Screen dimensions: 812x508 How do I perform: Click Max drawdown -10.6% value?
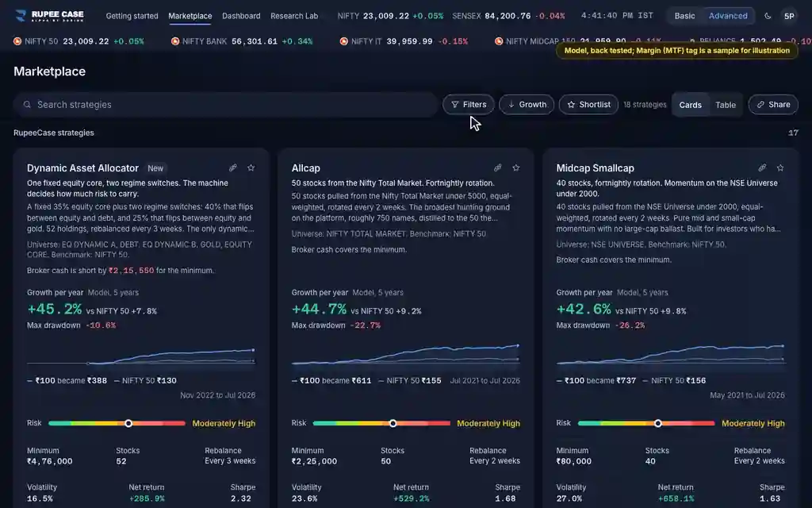[101, 325]
